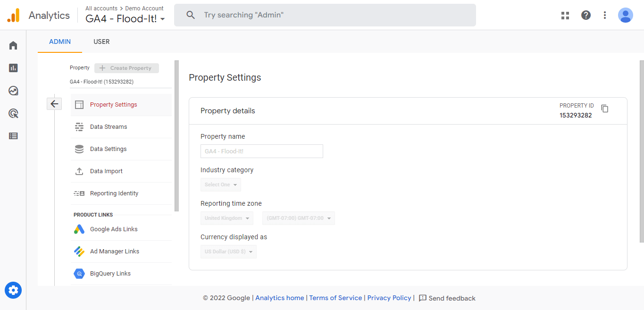Screen dimensions: 644x310
Task: Click the blue Admin gear icon
Action: point(13,290)
